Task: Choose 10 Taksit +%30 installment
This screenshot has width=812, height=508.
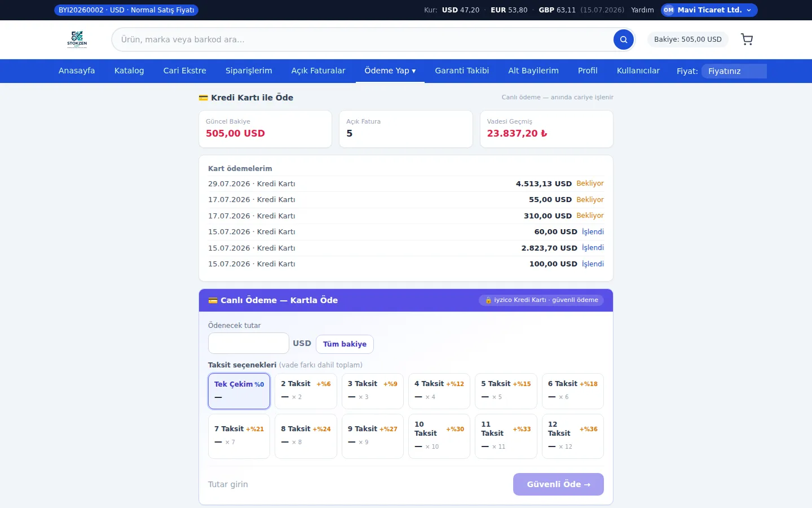Action: (439, 436)
